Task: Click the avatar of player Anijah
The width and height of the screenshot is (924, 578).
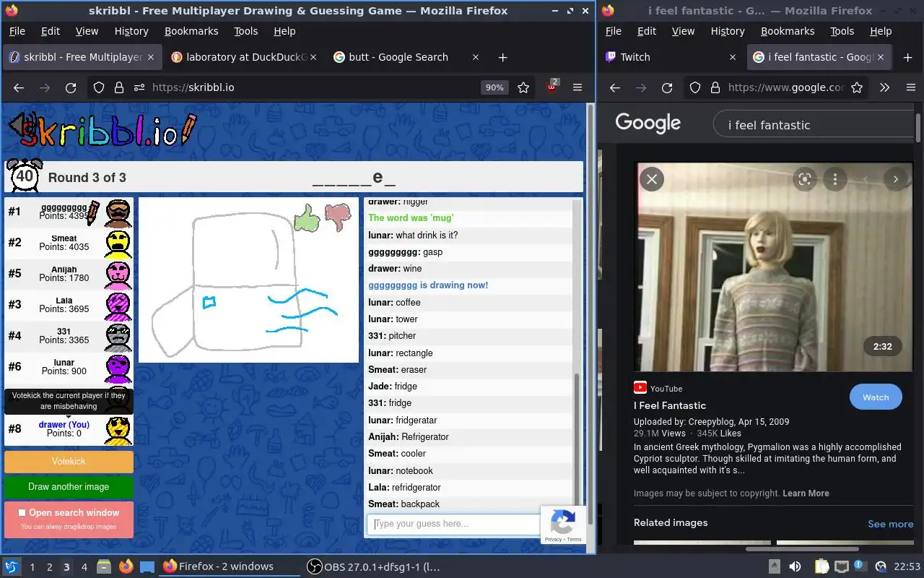Action: pos(118,275)
